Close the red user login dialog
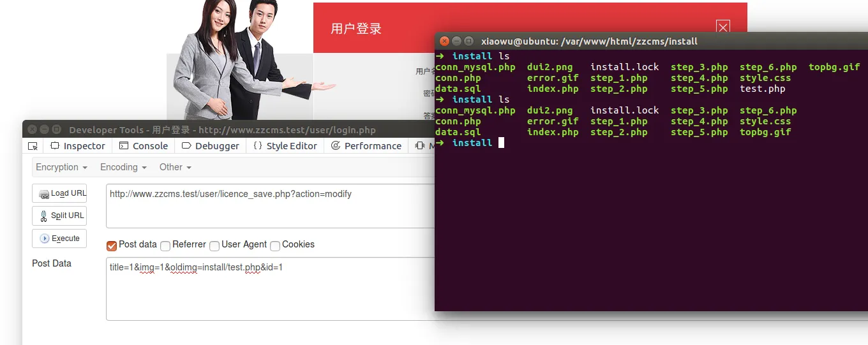 (x=722, y=27)
